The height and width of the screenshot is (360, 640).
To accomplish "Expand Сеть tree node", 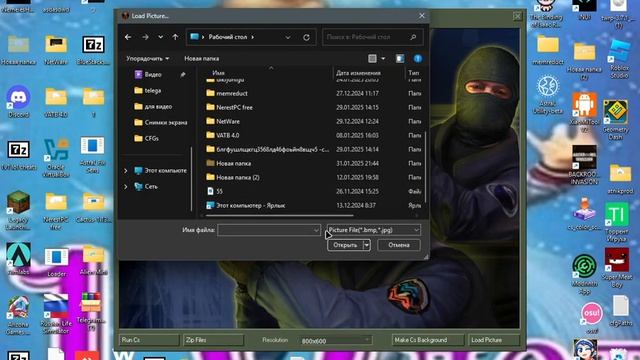I will (126, 186).
